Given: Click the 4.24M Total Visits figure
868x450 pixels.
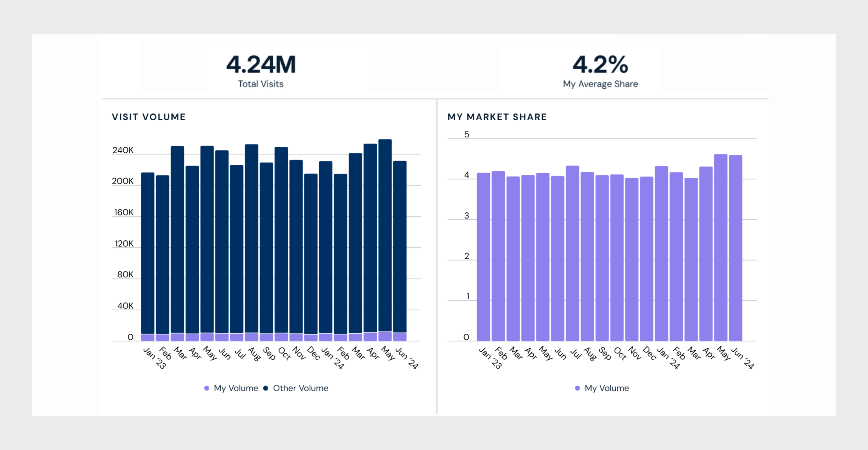Looking at the screenshot, I should coord(261,64).
